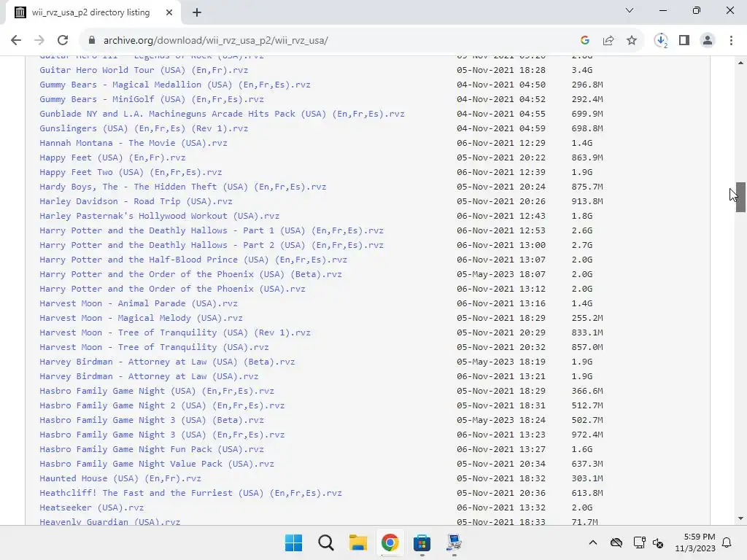Click the scrollbar down arrow
747x560 pixels.
[x=740, y=518]
